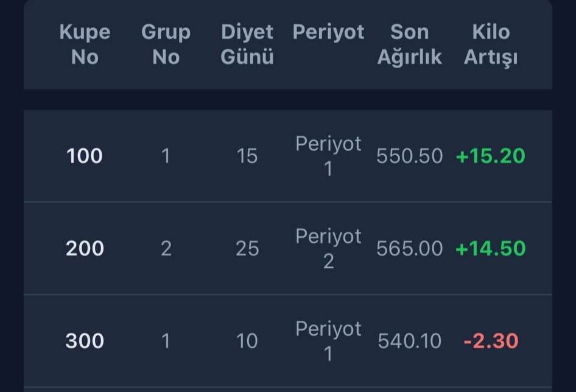Click the green +15.20 weight gain value
The width and height of the screenshot is (576, 392).
[x=491, y=155]
